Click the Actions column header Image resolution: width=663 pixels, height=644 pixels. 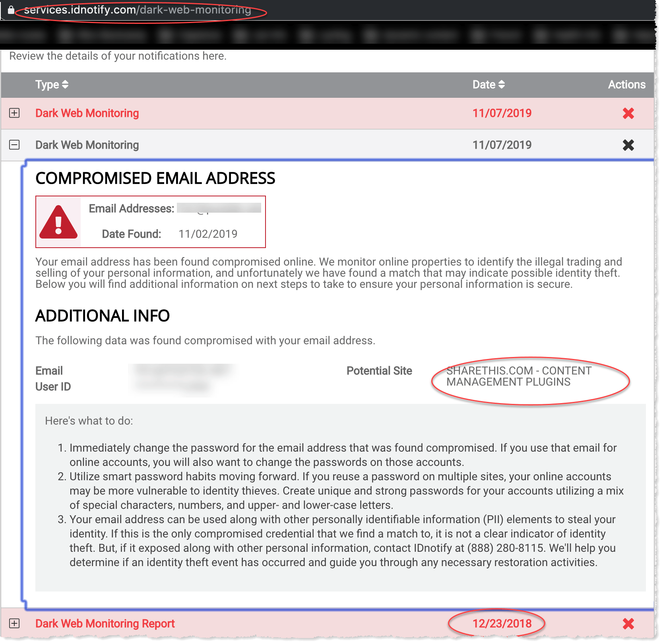coord(626,85)
